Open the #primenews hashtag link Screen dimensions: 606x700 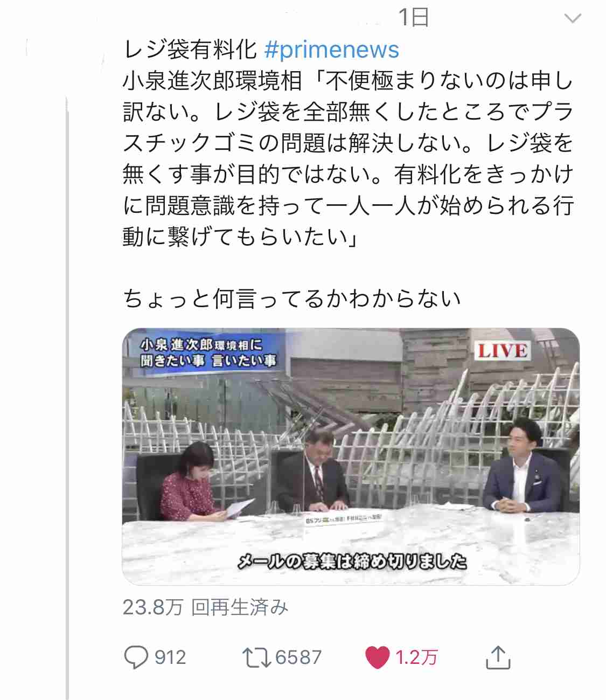332,50
